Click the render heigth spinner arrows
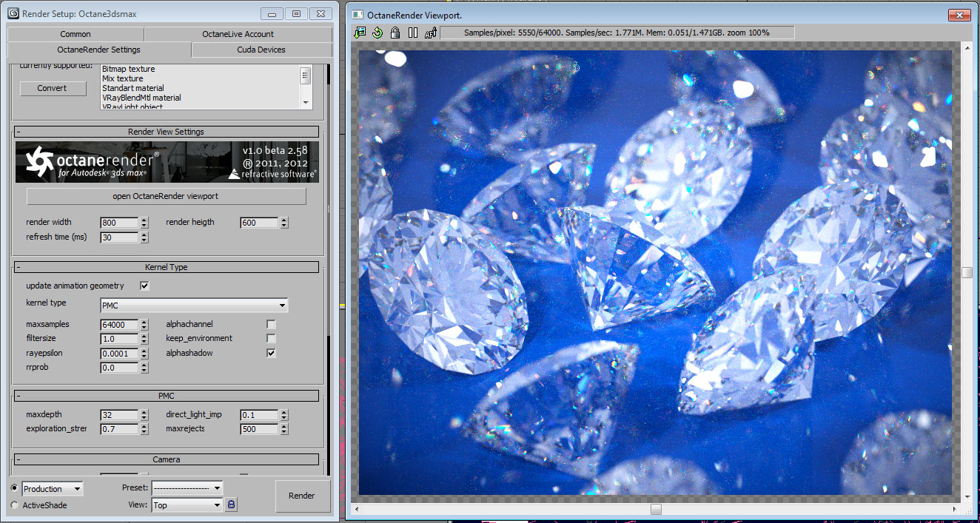This screenshot has height=523, width=980. click(x=284, y=223)
